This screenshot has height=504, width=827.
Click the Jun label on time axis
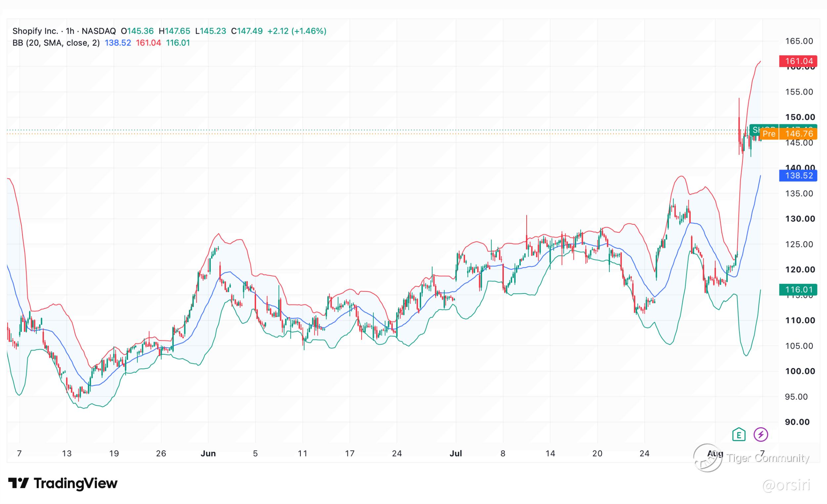pos(208,454)
